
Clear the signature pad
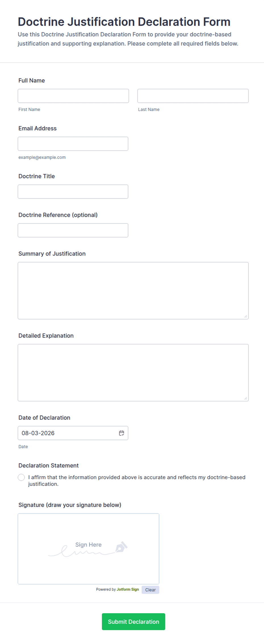(x=150, y=590)
